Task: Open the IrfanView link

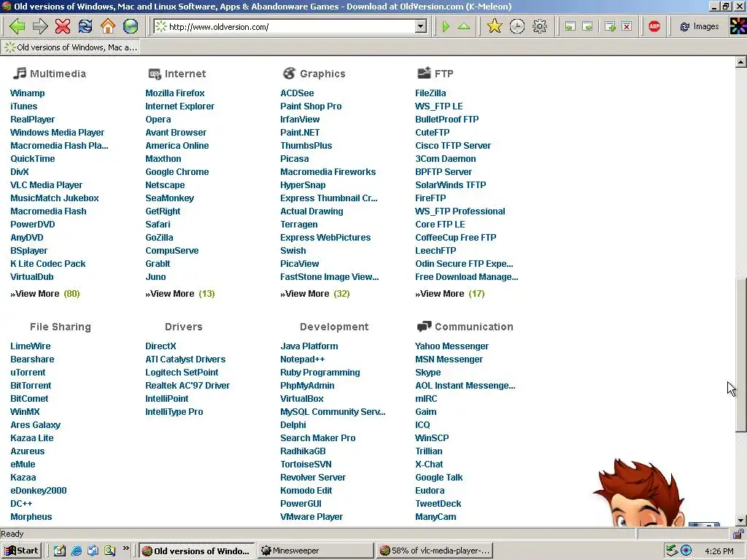Action: pyautogui.click(x=300, y=120)
